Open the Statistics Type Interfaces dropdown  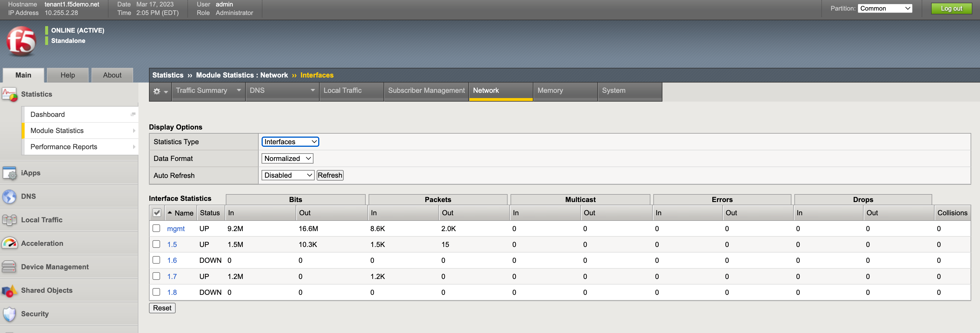(290, 142)
